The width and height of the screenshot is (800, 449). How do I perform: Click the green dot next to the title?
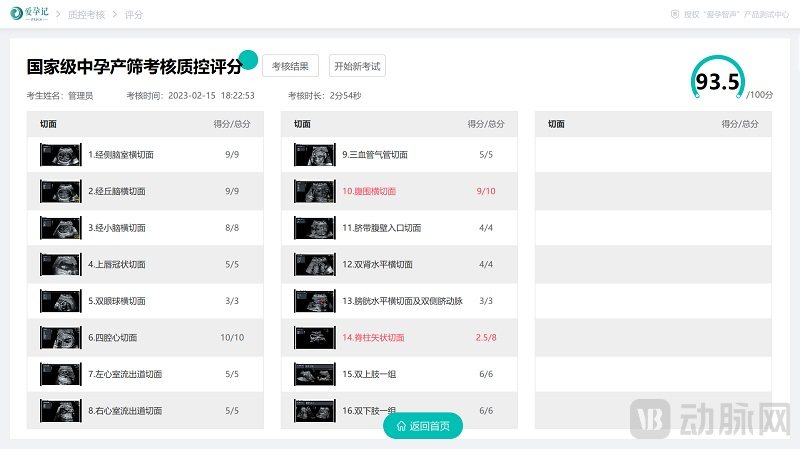pos(248,60)
